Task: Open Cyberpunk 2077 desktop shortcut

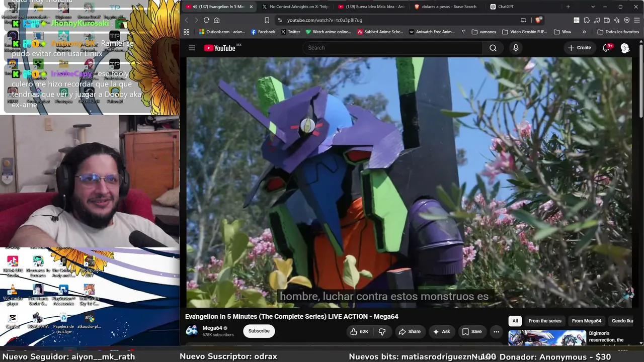Action: coord(89,266)
